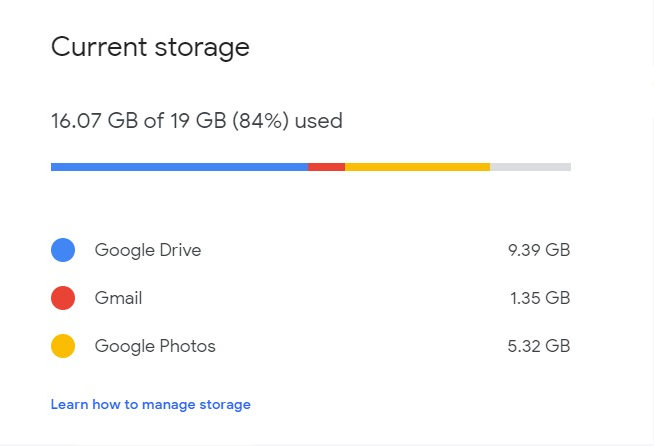The width and height of the screenshot is (654, 446).
Task: Click the red Gmail color dot
Action: click(x=63, y=298)
